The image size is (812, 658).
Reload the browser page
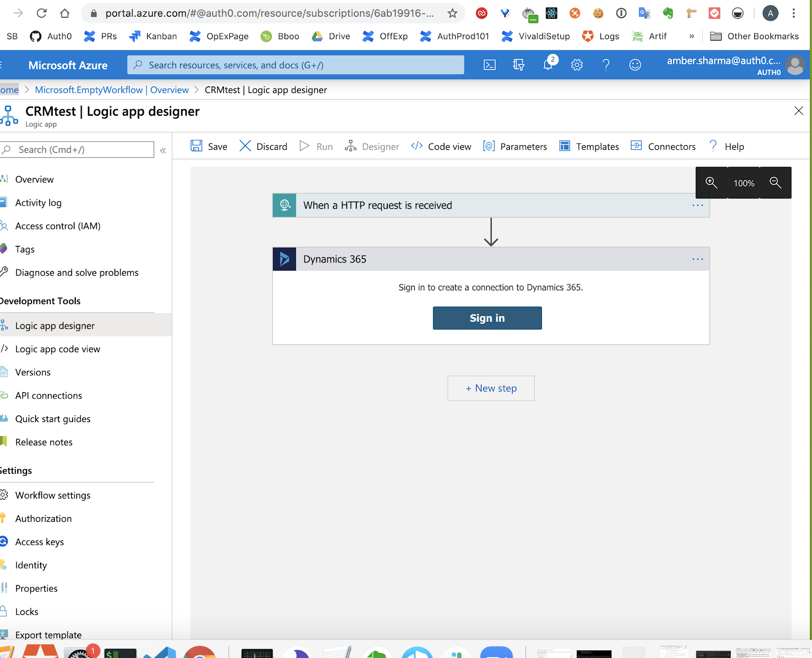click(x=42, y=13)
